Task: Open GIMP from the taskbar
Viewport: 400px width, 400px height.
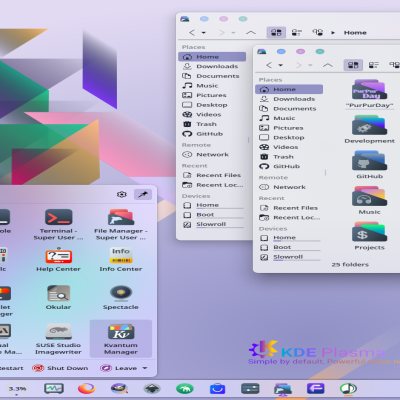Action: coord(119,388)
